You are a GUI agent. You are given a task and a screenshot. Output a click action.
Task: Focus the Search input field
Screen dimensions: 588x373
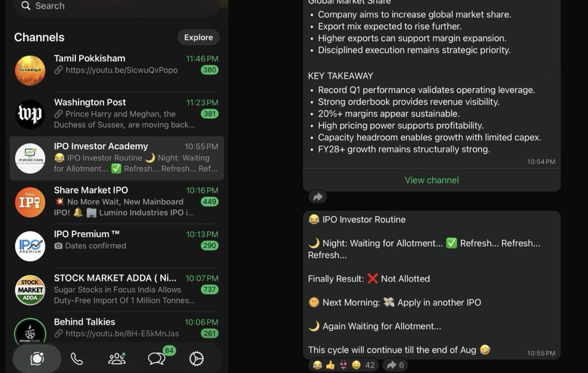click(x=116, y=6)
